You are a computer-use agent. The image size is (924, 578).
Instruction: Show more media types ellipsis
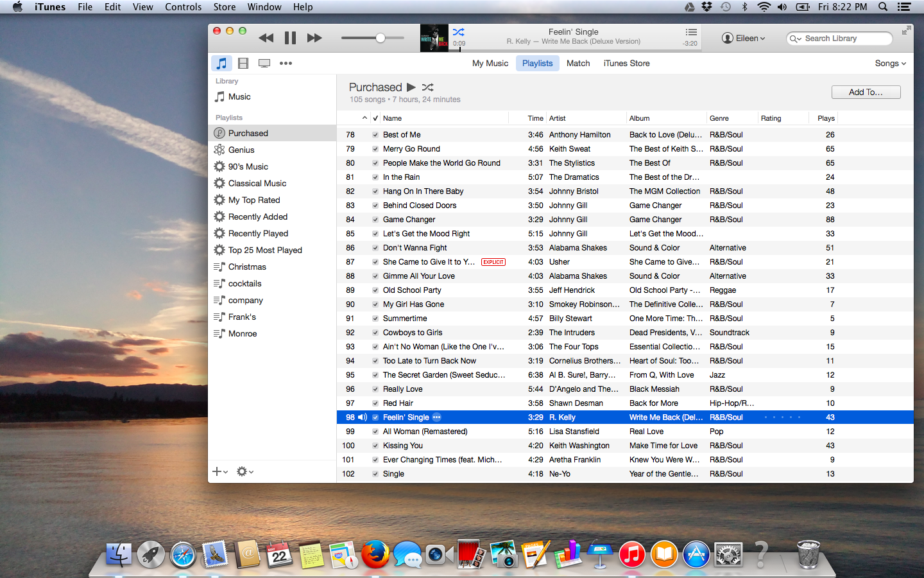coord(286,63)
